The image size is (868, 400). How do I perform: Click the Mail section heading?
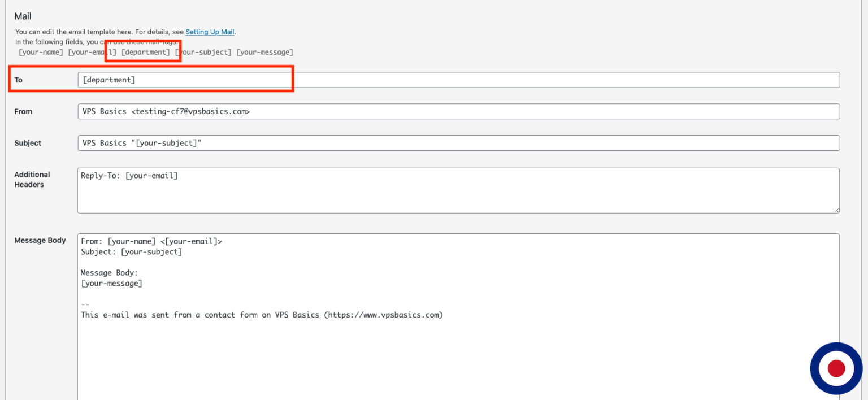(23, 16)
